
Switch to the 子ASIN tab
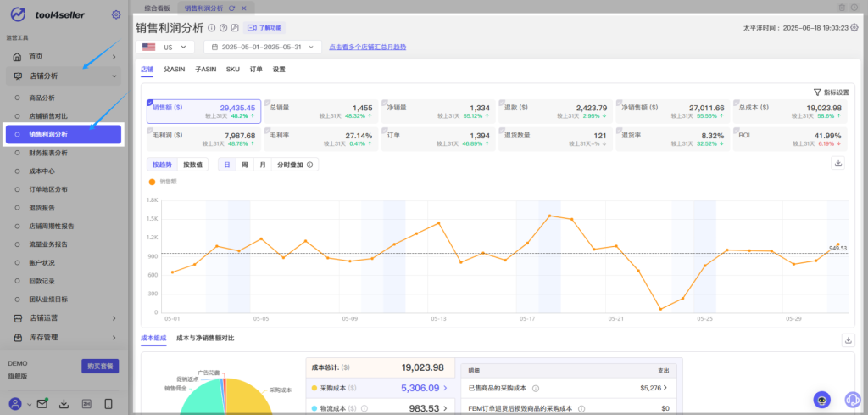[x=205, y=70]
